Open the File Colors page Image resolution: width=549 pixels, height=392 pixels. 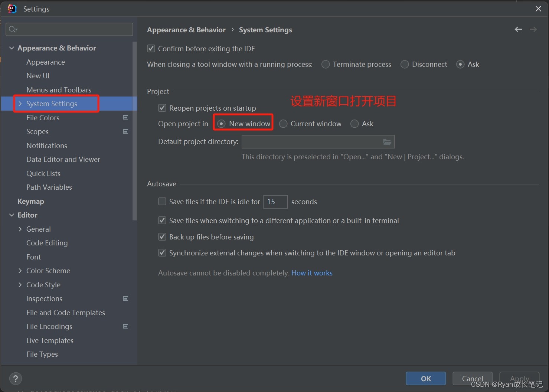tap(43, 118)
